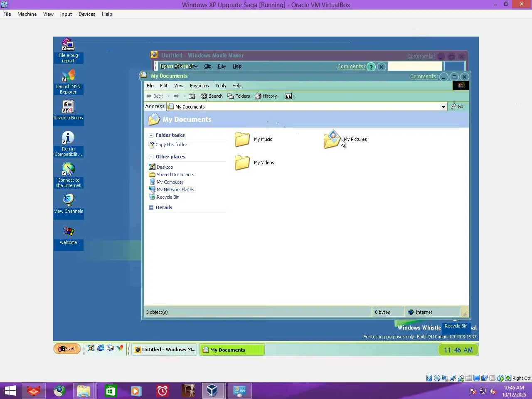Image resolution: width=532 pixels, height=399 pixels.
Task: Open the Edit menu in My Documents
Action: tap(164, 86)
